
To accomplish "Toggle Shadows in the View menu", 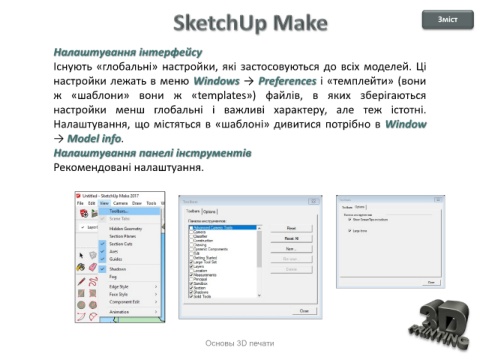I will point(118,269).
